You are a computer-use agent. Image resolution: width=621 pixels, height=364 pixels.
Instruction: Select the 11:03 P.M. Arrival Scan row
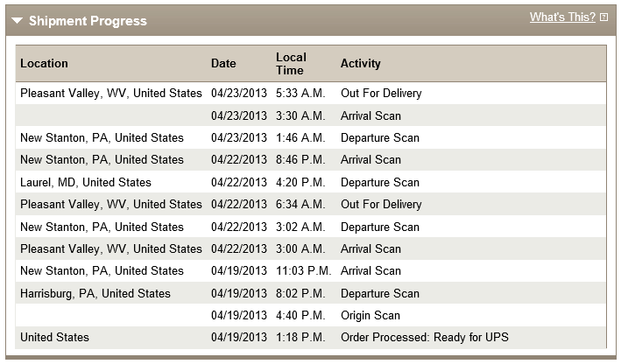click(311, 271)
